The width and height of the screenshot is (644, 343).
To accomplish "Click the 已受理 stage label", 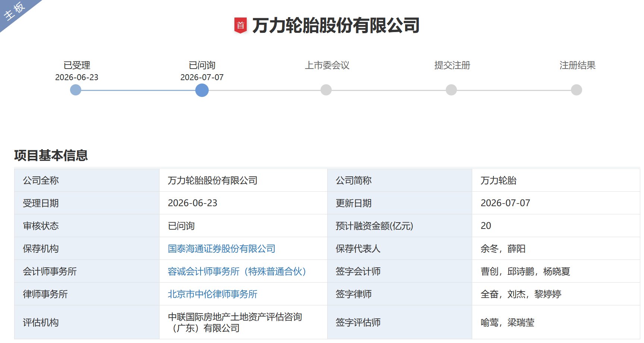I will pos(77,65).
